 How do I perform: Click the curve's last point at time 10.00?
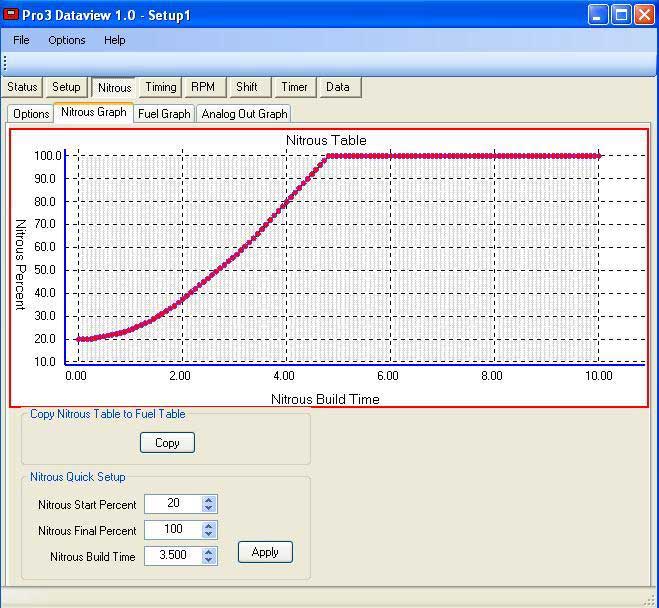click(x=598, y=156)
